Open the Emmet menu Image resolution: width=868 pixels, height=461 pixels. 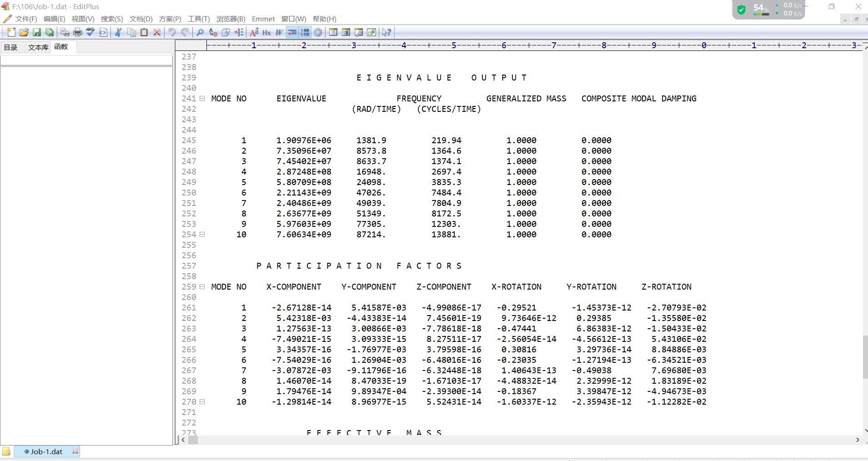coord(263,19)
